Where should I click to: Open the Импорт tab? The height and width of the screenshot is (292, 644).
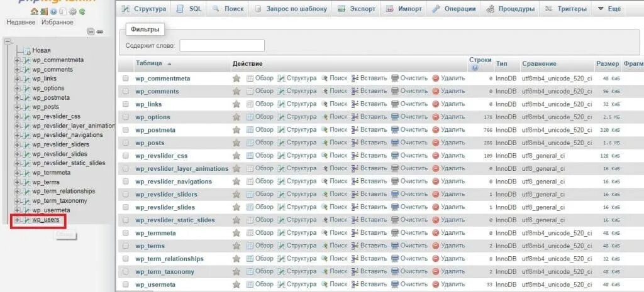point(404,9)
